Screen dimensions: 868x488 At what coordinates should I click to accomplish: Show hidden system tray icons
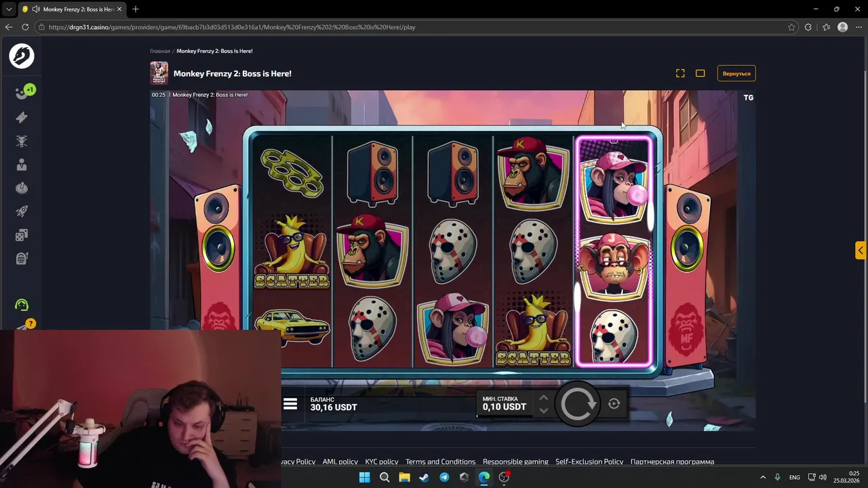pos(762,477)
